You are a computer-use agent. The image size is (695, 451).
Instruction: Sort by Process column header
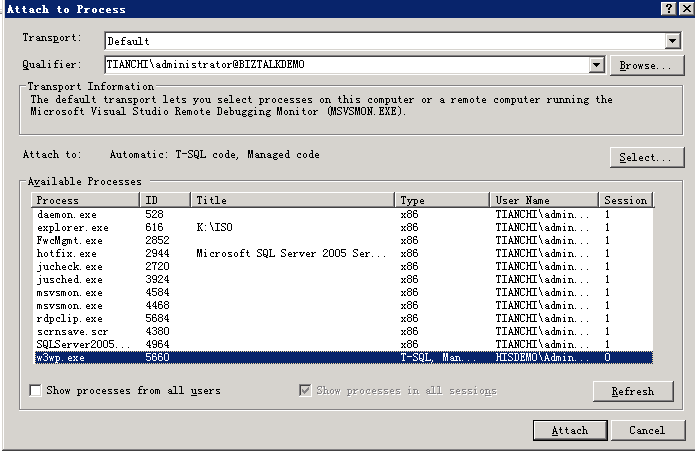coord(86,200)
